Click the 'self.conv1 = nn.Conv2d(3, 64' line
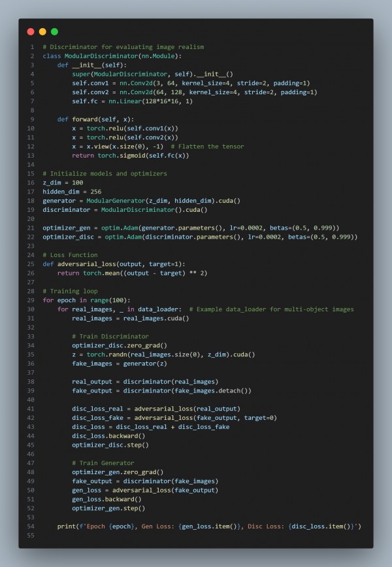This screenshot has width=392, height=567. pyautogui.click(x=191, y=83)
